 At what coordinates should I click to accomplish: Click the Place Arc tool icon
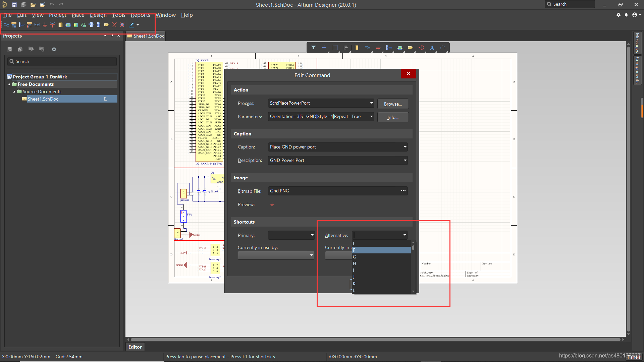pyautogui.click(x=443, y=48)
